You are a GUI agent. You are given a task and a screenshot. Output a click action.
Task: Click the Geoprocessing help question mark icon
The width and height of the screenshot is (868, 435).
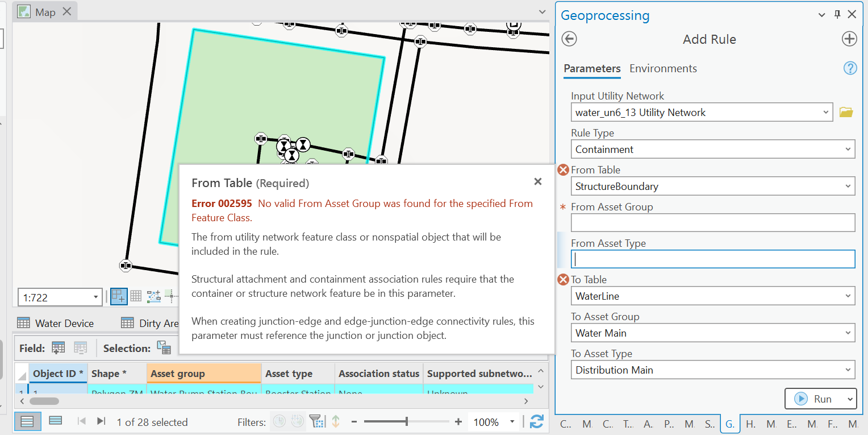click(x=850, y=68)
